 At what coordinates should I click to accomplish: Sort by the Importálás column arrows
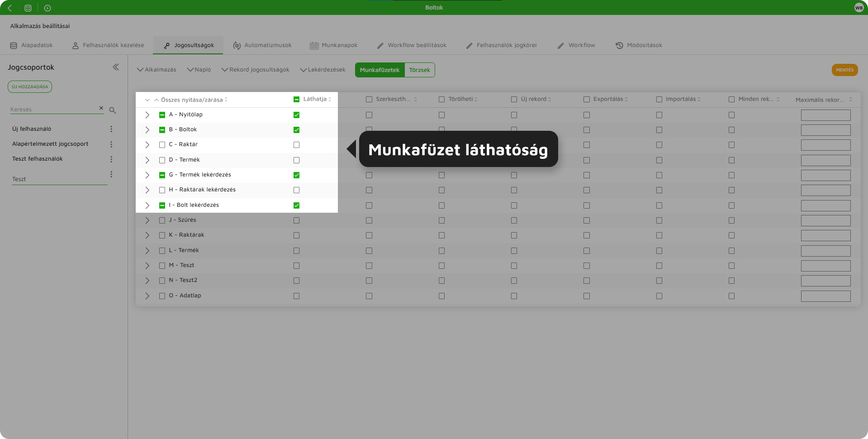pyautogui.click(x=699, y=99)
